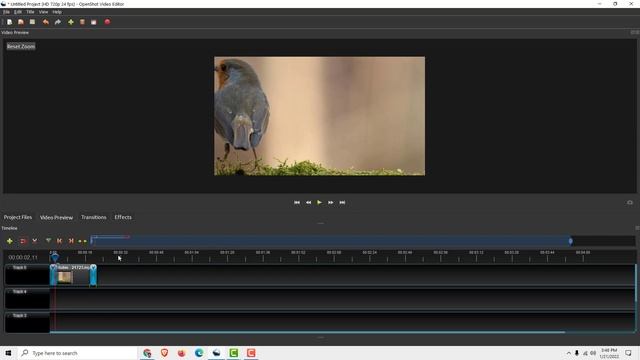Viewport: 640px width, 360px height.
Task: Open the Edit menu
Action: [x=18, y=12]
